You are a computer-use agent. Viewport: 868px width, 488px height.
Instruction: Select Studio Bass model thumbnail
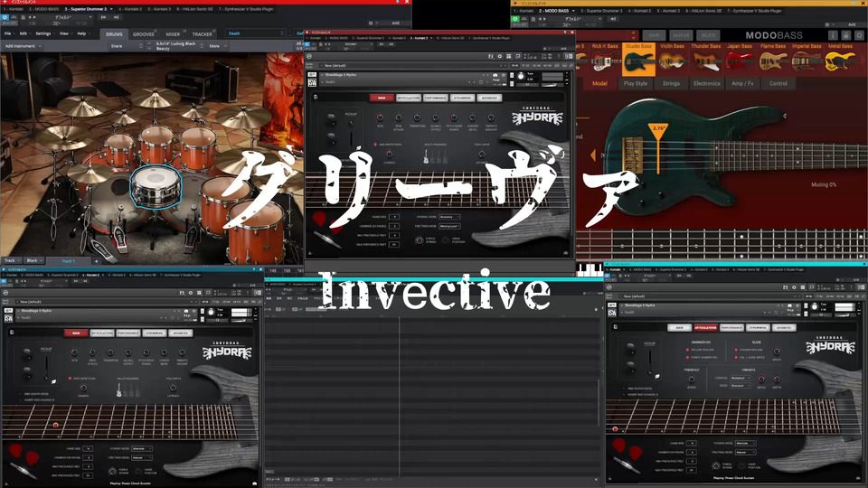(x=639, y=59)
